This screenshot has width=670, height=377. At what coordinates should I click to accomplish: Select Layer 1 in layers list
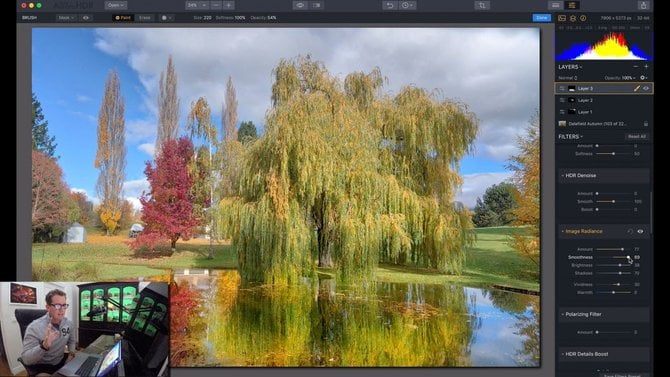coord(603,112)
